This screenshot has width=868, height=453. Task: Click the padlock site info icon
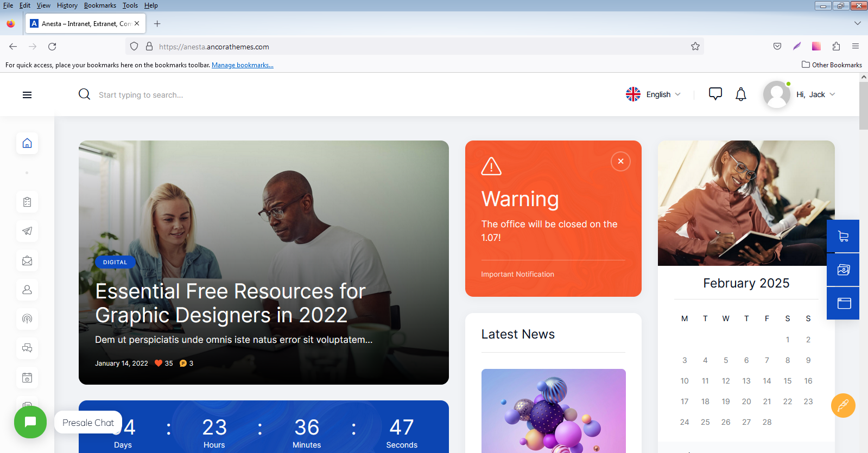(x=149, y=47)
